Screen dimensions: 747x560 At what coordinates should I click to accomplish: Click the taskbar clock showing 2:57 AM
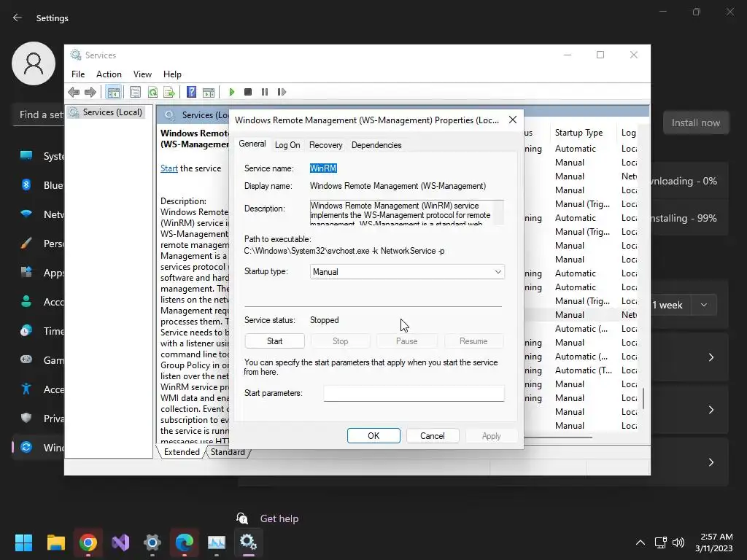pos(713,542)
